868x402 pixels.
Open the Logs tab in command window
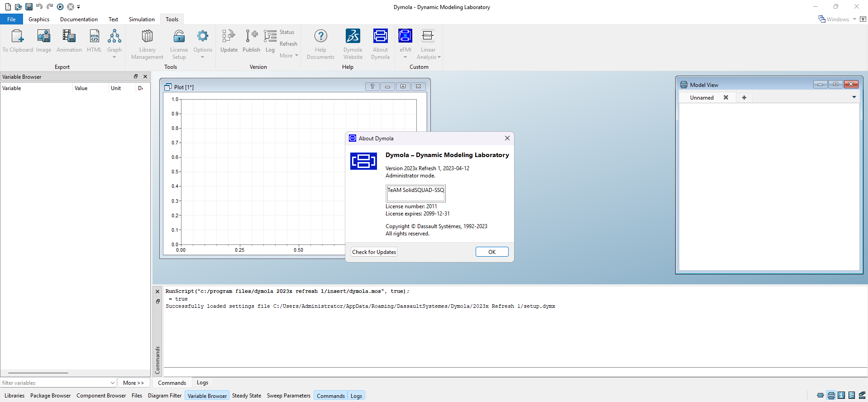(x=202, y=383)
